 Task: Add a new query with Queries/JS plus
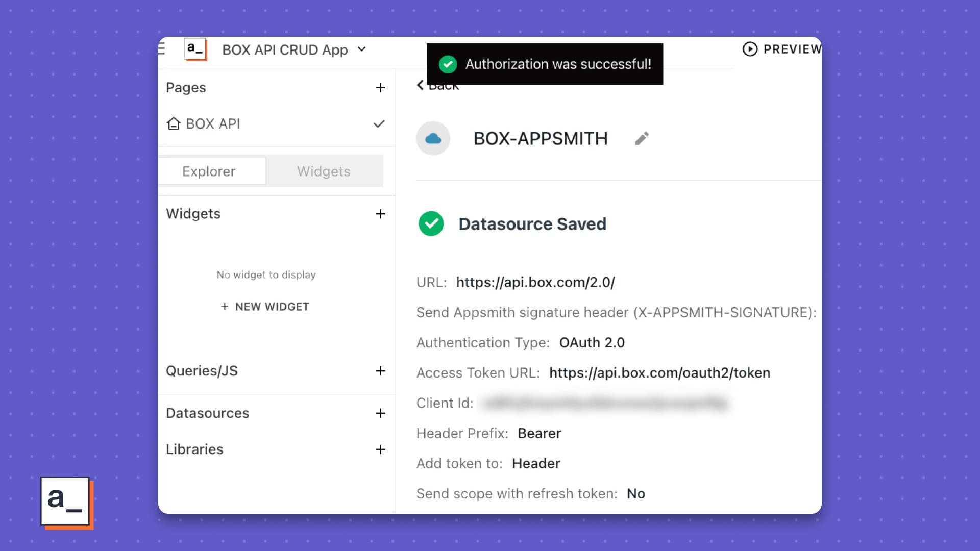(380, 371)
